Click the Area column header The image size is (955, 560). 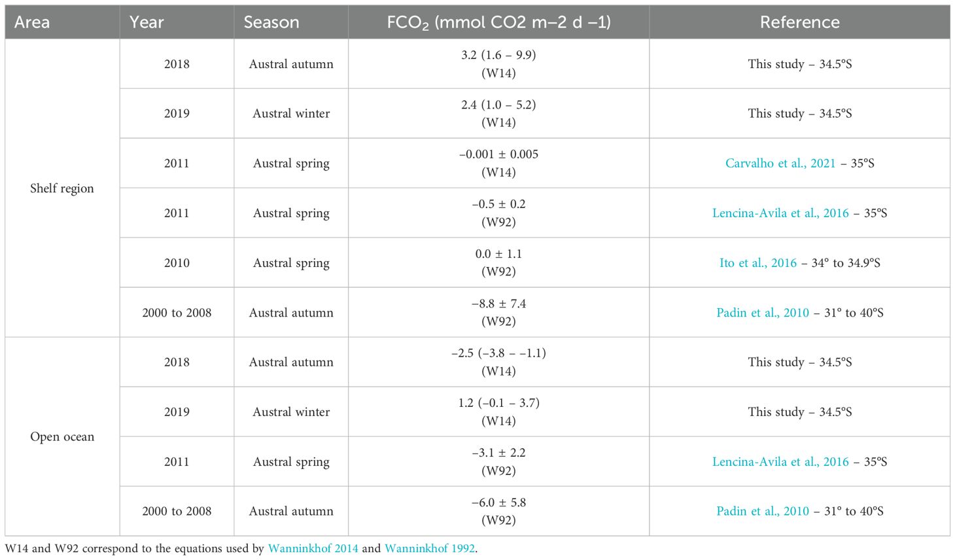[x=32, y=22]
